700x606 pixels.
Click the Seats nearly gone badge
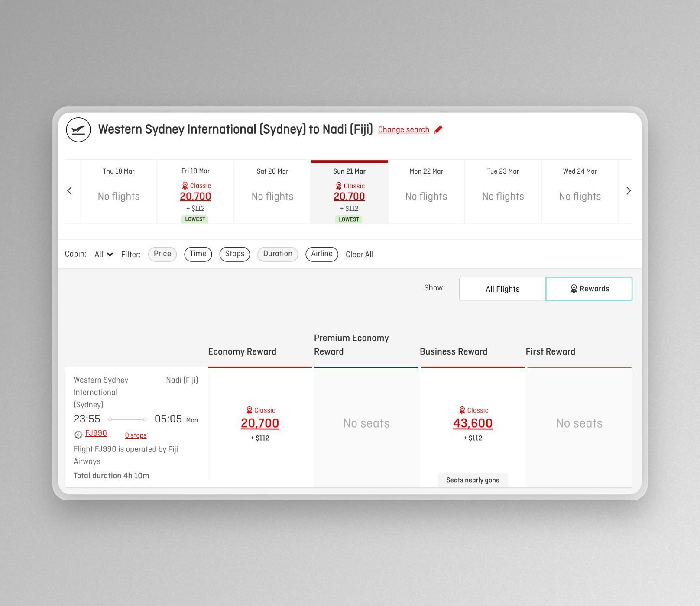click(x=473, y=480)
